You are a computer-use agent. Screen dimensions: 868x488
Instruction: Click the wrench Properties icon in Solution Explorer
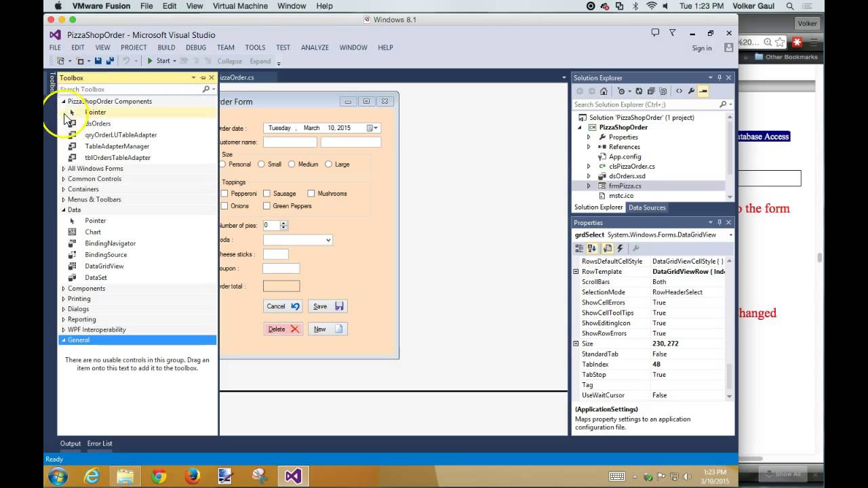coord(691,91)
